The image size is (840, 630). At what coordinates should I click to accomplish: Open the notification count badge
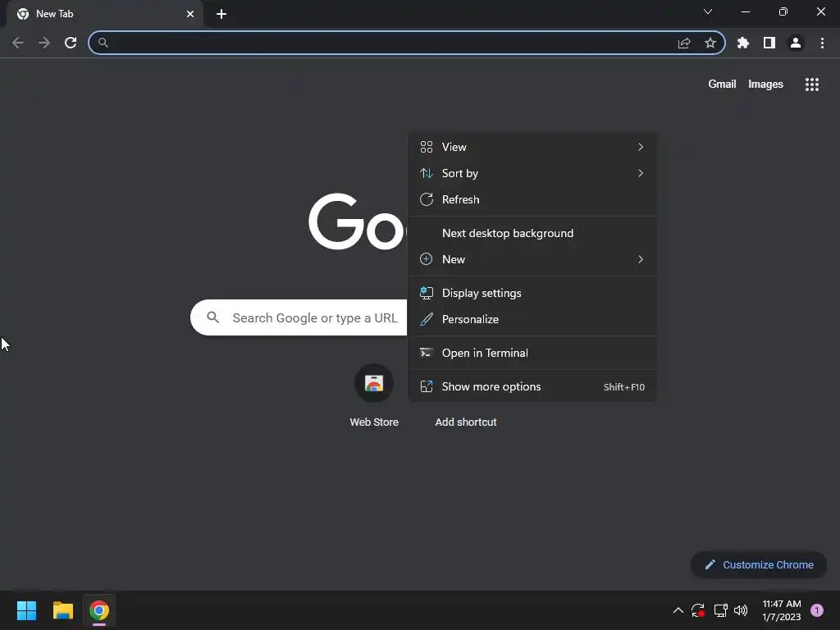pyautogui.click(x=817, y=610)
